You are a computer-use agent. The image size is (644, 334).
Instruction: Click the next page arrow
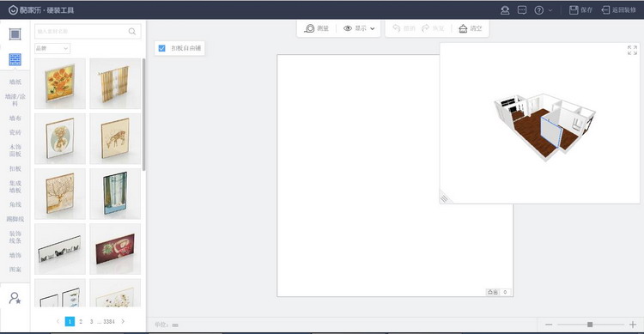(x=123, y=321)
